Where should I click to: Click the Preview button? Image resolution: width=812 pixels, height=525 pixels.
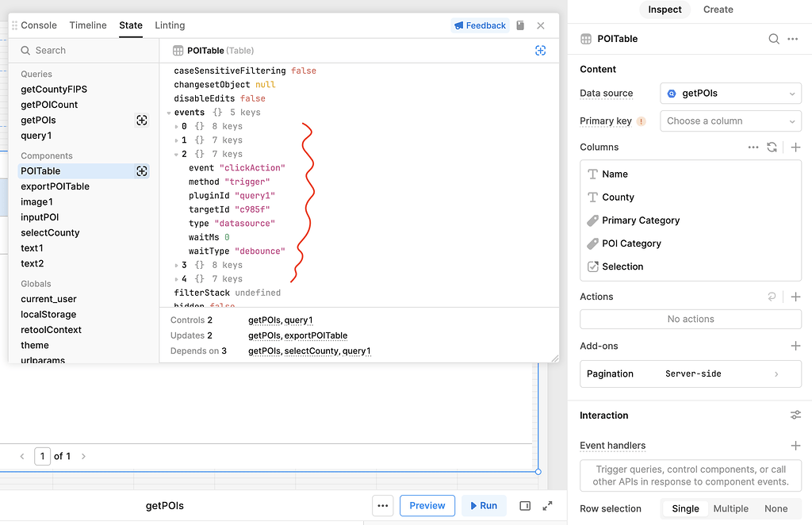pyautogui.click(x=427, y=506)
